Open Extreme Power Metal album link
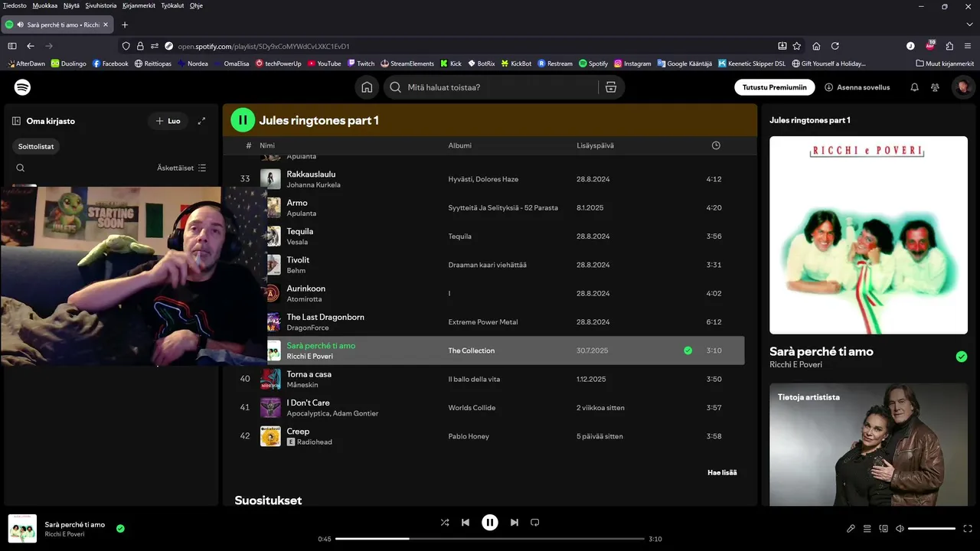This screenshot has height=551, width=980. coord(483,322)
